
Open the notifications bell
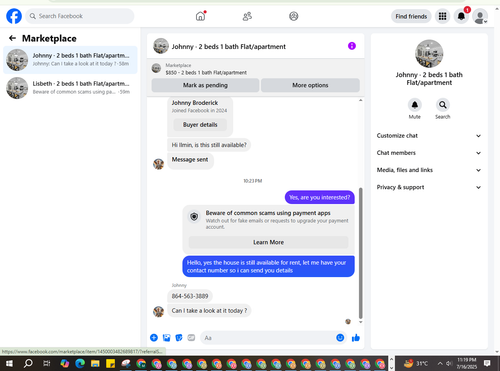point(461,16)
